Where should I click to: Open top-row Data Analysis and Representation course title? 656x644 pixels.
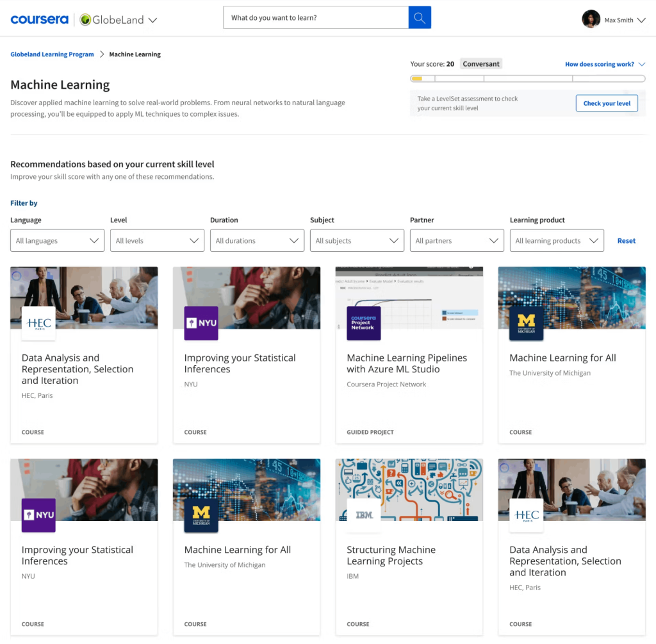pos(78,369)
